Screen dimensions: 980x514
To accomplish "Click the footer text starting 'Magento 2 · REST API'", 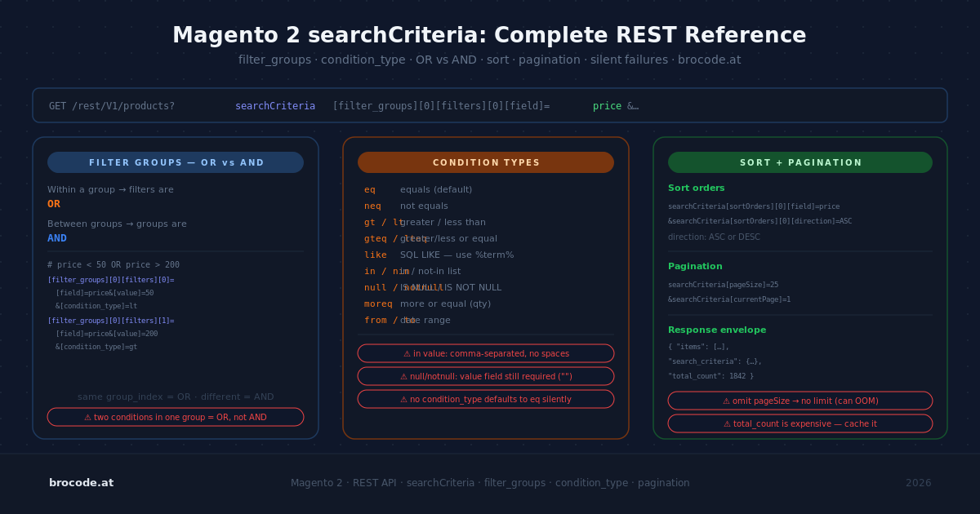I will tap(490, 483).
